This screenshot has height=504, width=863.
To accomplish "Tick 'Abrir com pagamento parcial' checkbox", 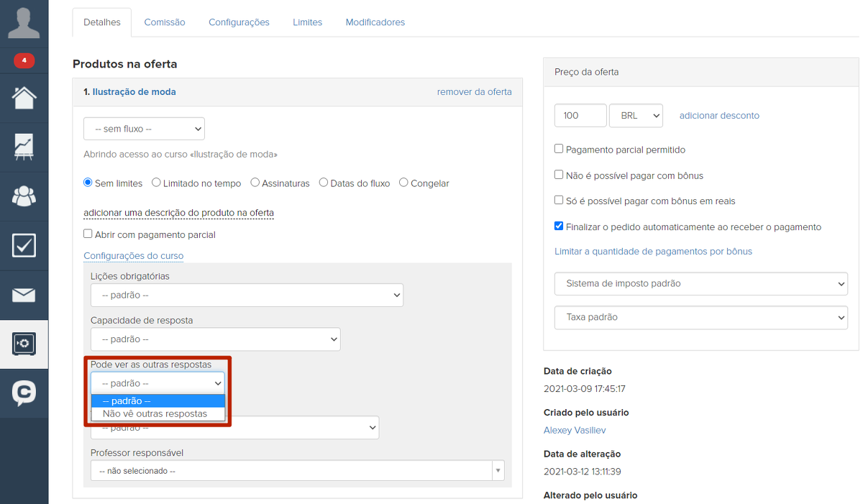I will tap(88, 234).
